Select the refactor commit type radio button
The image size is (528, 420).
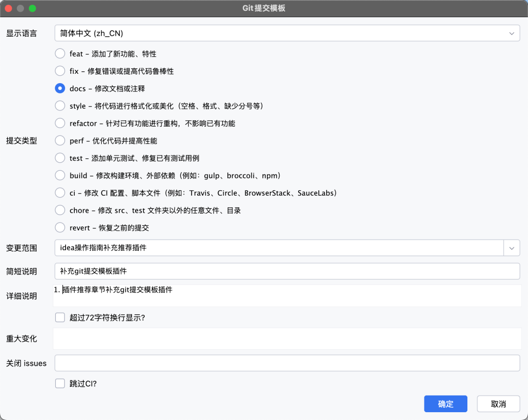[60, 123]
